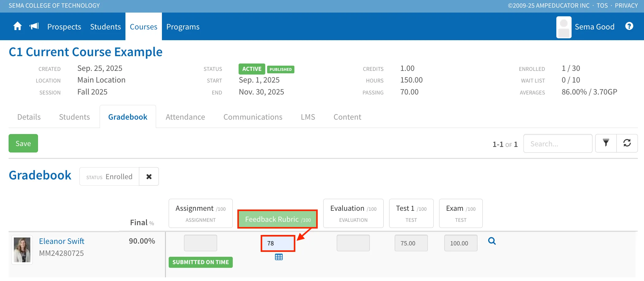Image resolution: width=644 pixels, height=281 pixels.
Task: Open the announcements megaphone icon
Action: [34, 26]
